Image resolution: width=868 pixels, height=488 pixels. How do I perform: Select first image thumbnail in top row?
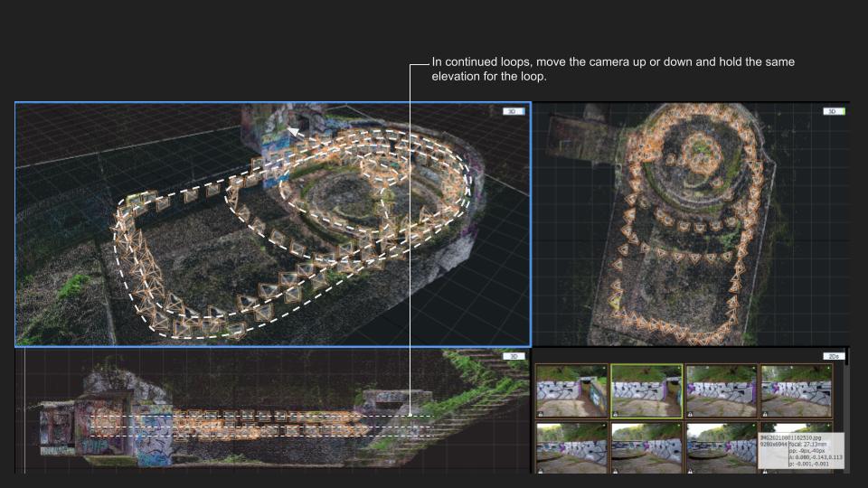pos(571,391)
